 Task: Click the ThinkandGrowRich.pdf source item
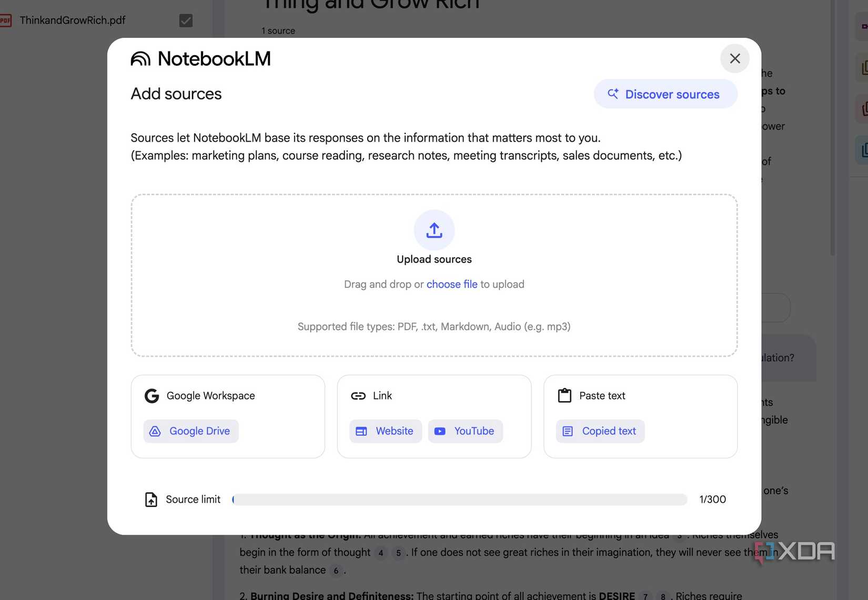tap(73, 21)
